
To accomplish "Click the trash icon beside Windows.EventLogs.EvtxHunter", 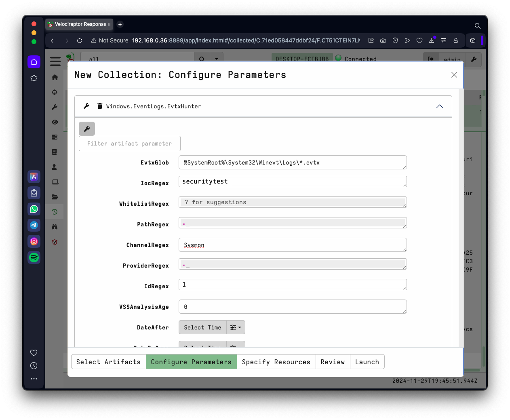I will 100,106.
